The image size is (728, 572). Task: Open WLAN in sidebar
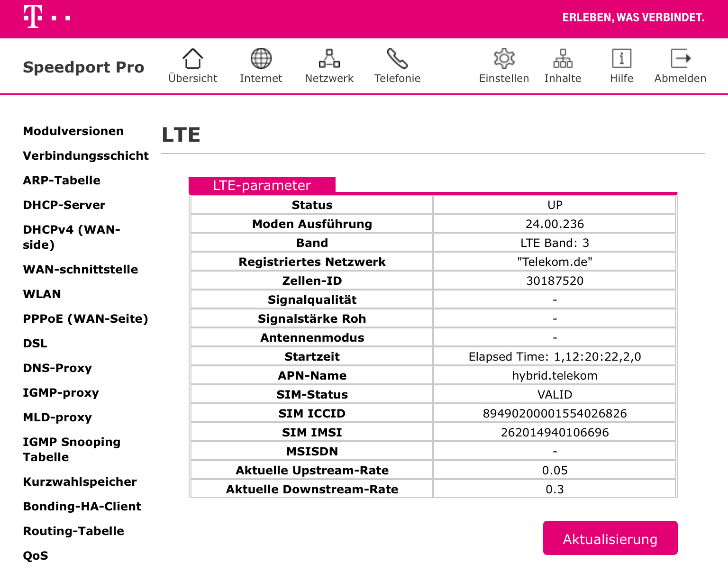click(42, 294)
